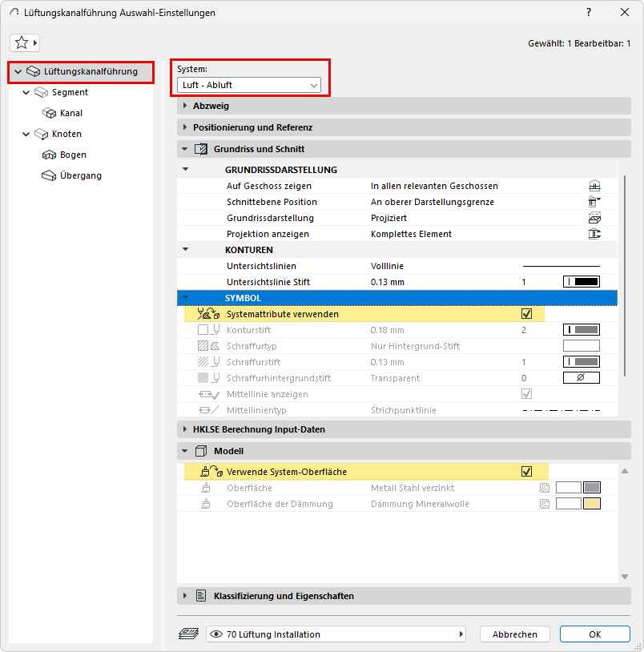
Task: Click the Modell panel cube icon
Action: tap(201, 451)
